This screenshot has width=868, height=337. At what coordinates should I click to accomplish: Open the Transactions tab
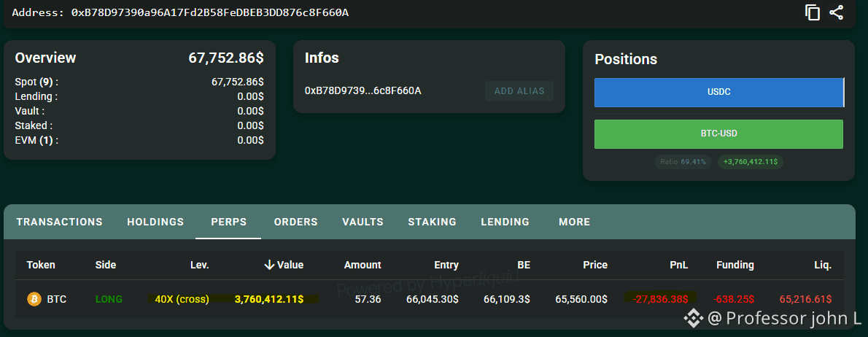59,222
